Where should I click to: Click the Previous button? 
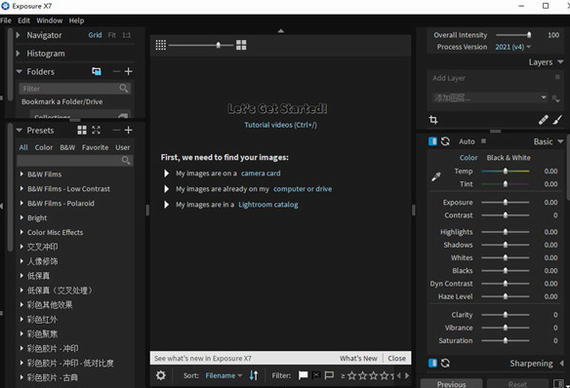point(451,384)
